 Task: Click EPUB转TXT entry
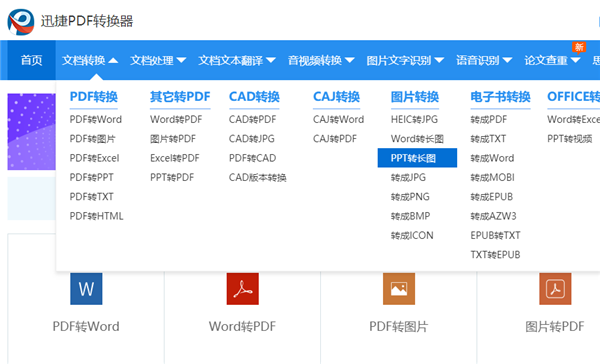496,235
